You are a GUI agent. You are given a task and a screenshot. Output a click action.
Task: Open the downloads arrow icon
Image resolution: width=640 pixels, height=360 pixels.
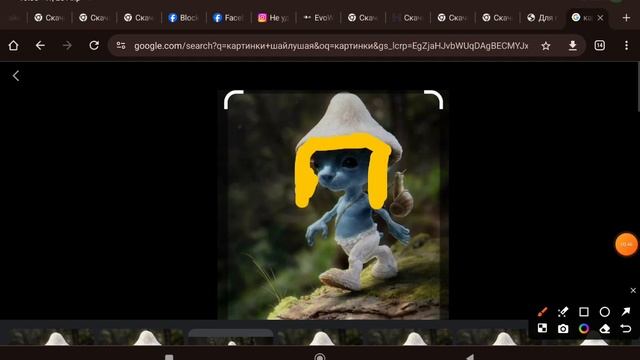[x=573, y=46]
